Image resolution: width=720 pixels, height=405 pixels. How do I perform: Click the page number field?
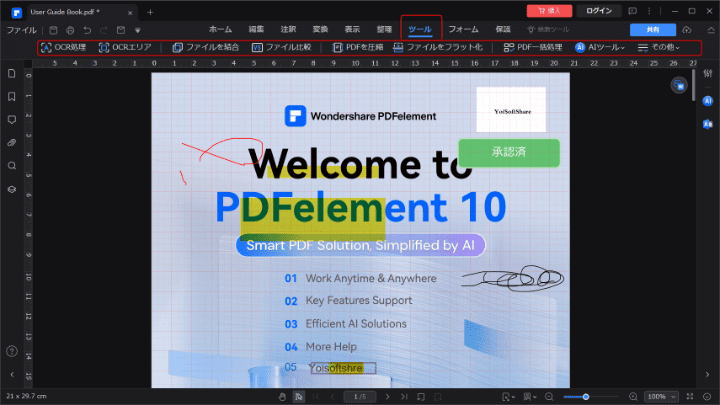tap(360, 397)
